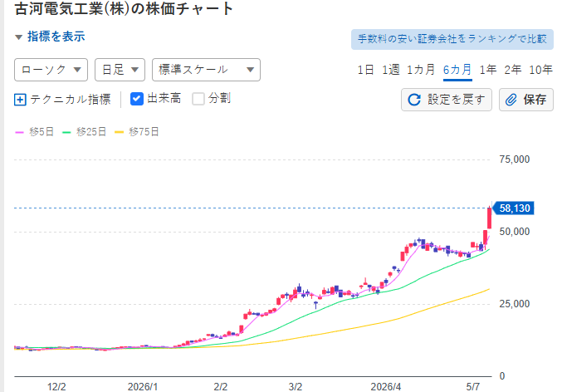562x392 pixels.
Task: Select the 1週 period tab
Action: (x=391, y=70)
